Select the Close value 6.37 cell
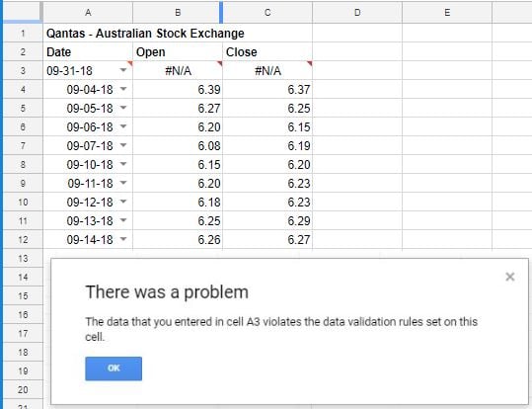Viewport: 532px width, 409px height. click(267, 89)
